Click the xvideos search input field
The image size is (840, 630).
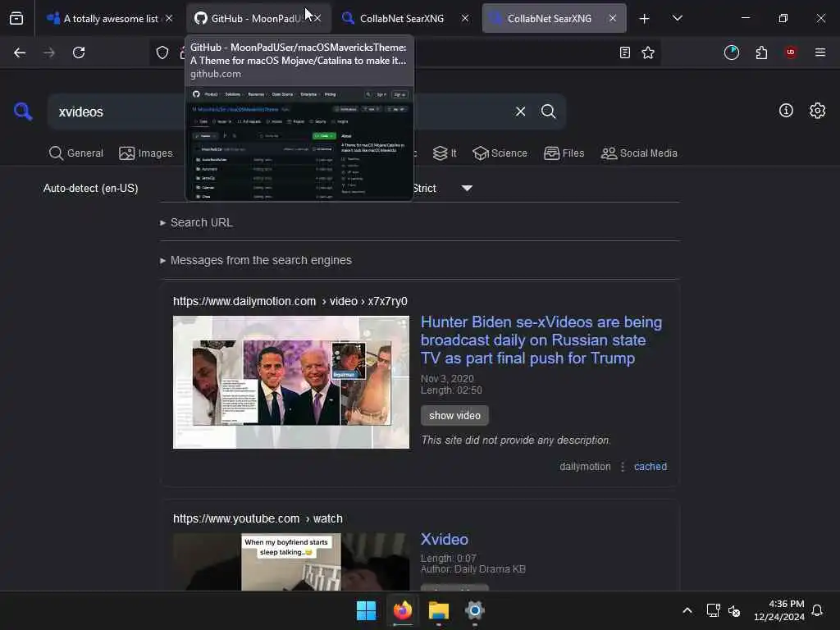point(279,112)
